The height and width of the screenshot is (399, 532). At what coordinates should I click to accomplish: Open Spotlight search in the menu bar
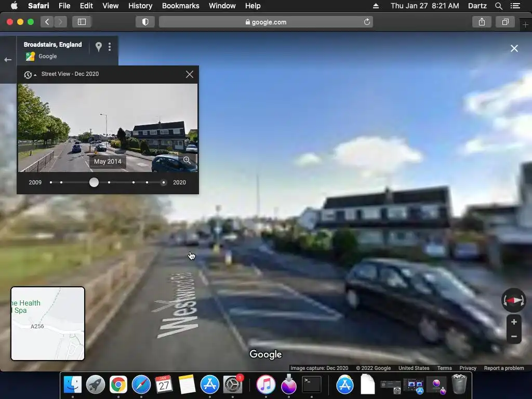click(x=498, y=6)
